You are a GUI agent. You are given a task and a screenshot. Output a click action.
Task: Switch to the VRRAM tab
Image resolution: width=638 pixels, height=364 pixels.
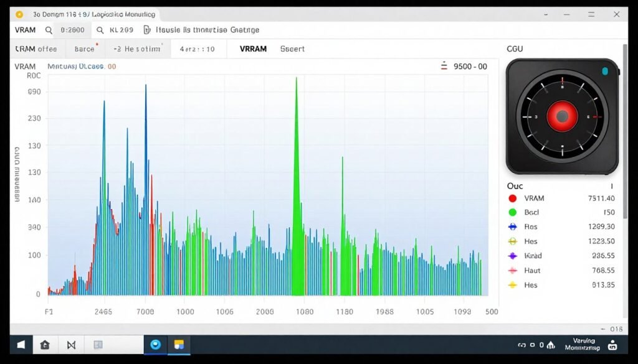[252, 49]
